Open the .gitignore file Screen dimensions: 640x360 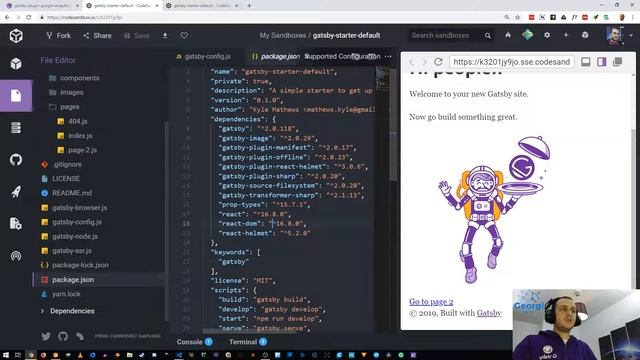[x=61, y=164]
